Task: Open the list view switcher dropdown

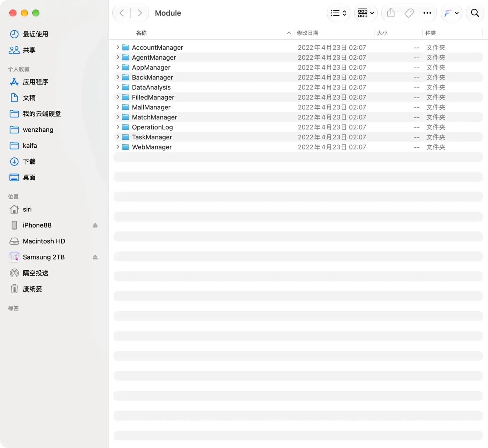Action: (x=338, y=13)
